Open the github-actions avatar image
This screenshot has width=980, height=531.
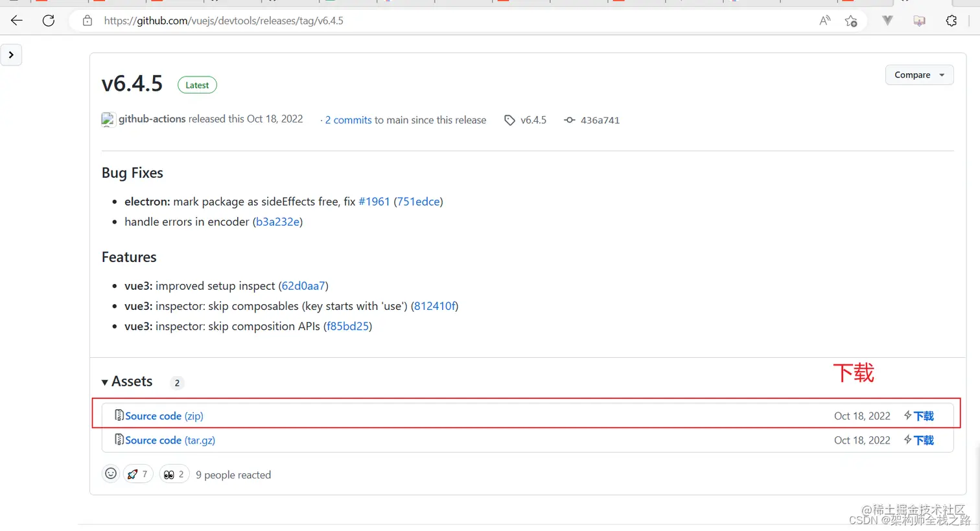click(108, 119)
